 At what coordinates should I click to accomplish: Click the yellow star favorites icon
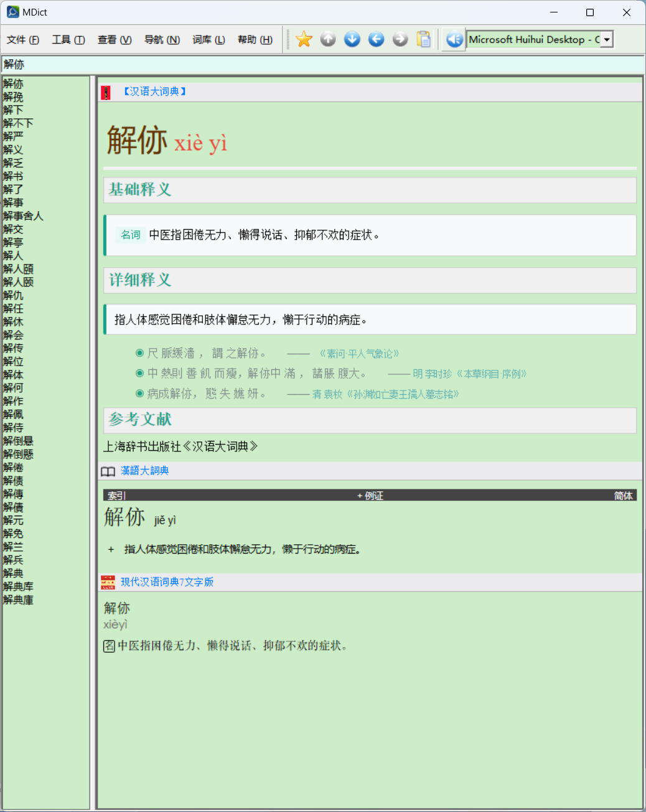pos(304,39)
